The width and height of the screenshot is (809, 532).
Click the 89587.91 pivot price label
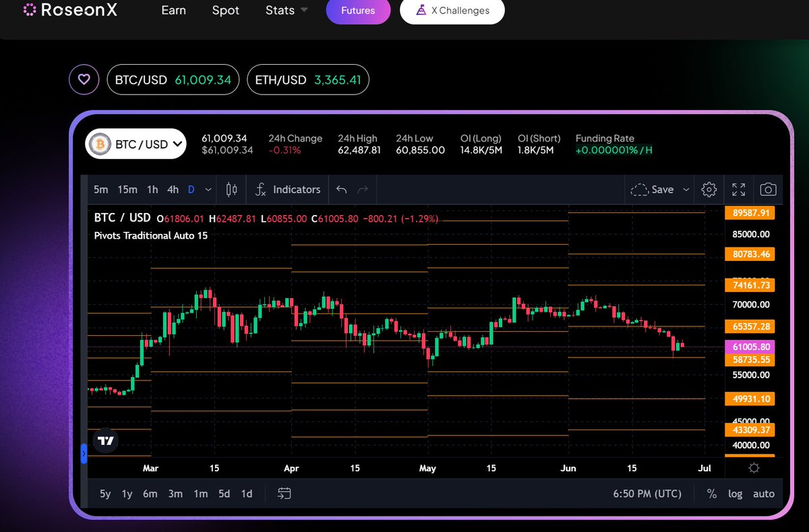[750, 213]
